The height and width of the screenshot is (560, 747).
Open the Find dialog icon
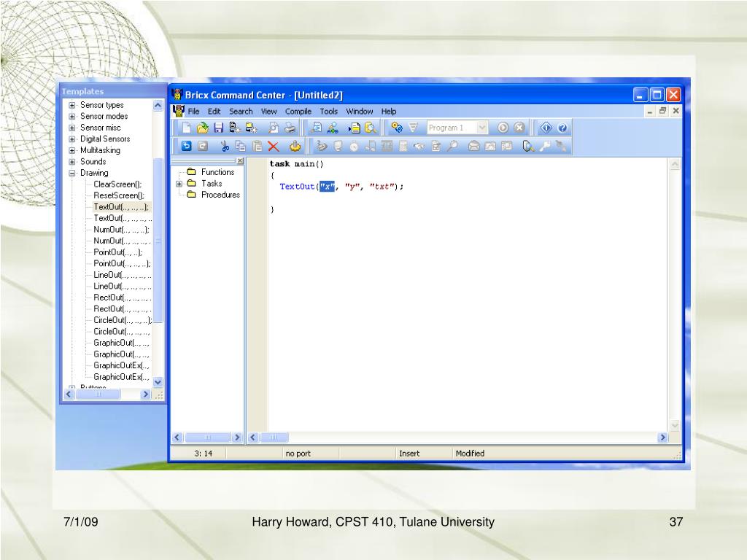point(317,128)
